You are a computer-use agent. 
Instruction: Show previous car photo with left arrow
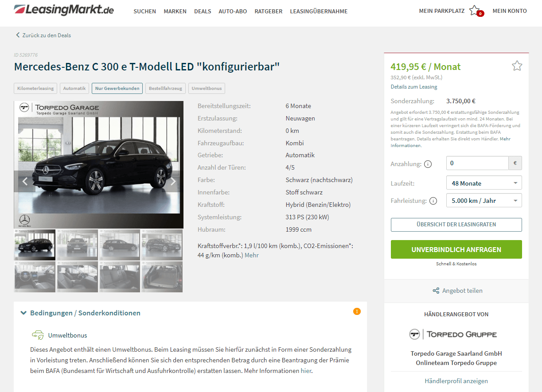point(25,181)
